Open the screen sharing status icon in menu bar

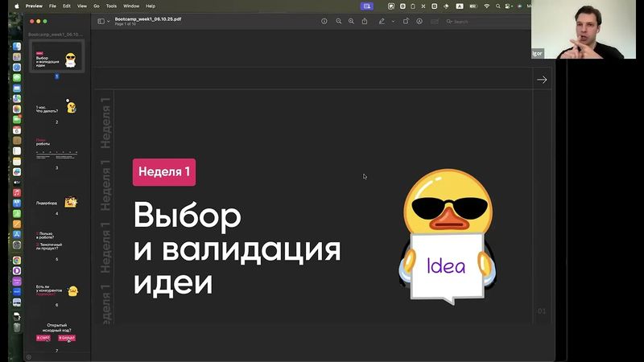click(x=367, y=6)
